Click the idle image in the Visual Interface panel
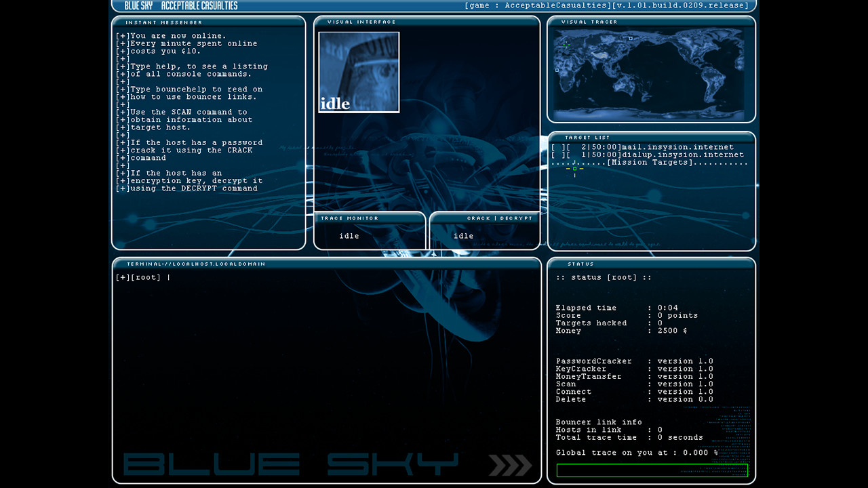Viewport: 868px width, 488px height. click(x=358, y=72)
